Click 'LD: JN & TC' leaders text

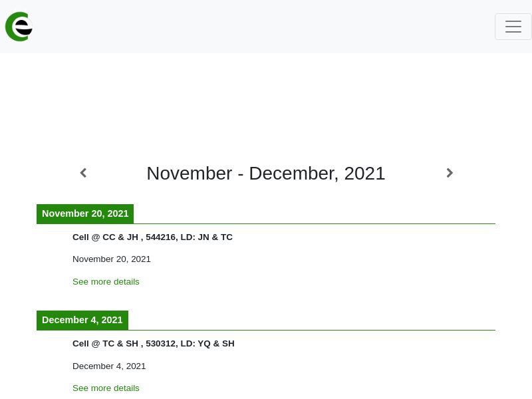point(207,237)
